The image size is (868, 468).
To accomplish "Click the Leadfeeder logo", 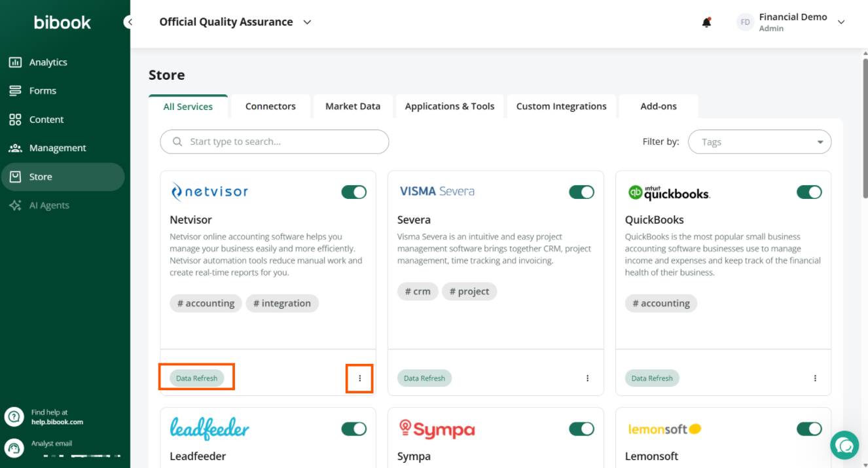I will pos(209,429).
